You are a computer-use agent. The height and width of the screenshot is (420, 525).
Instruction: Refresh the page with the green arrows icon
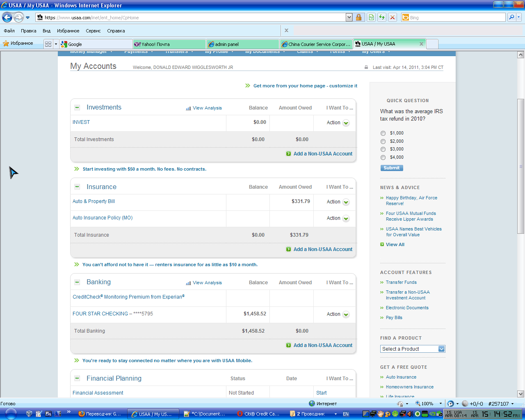click(x=382, y=17)
